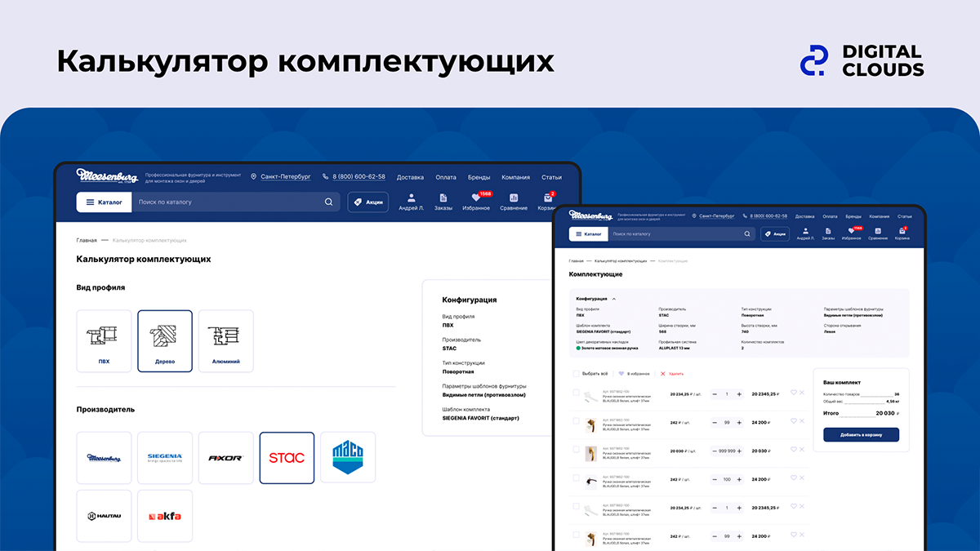This screenshot has height=551, width=980.
Task: Select the ПВХ profile card
Action: point(104,341)
